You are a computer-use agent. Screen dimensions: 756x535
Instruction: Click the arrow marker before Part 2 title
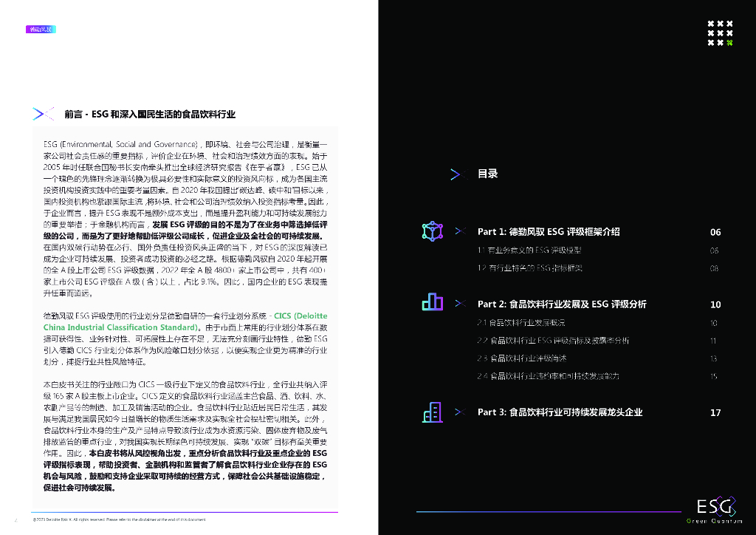click(x=460, y=304)
